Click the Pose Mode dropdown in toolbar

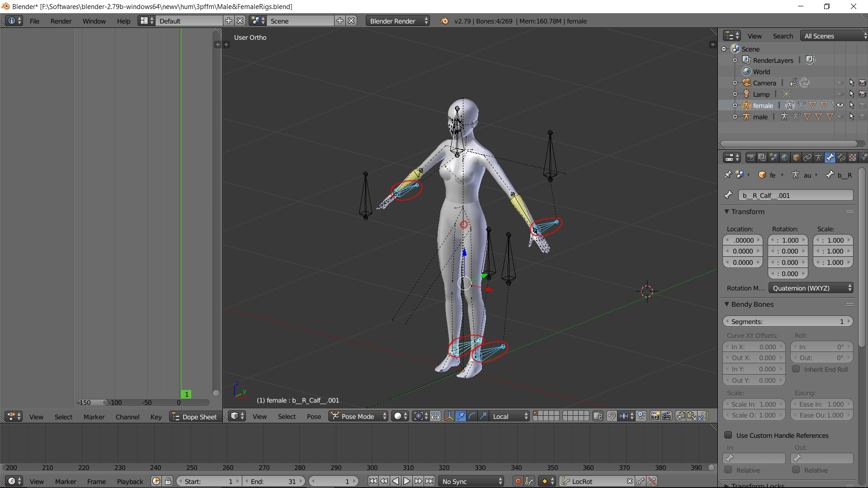(357, 416)
